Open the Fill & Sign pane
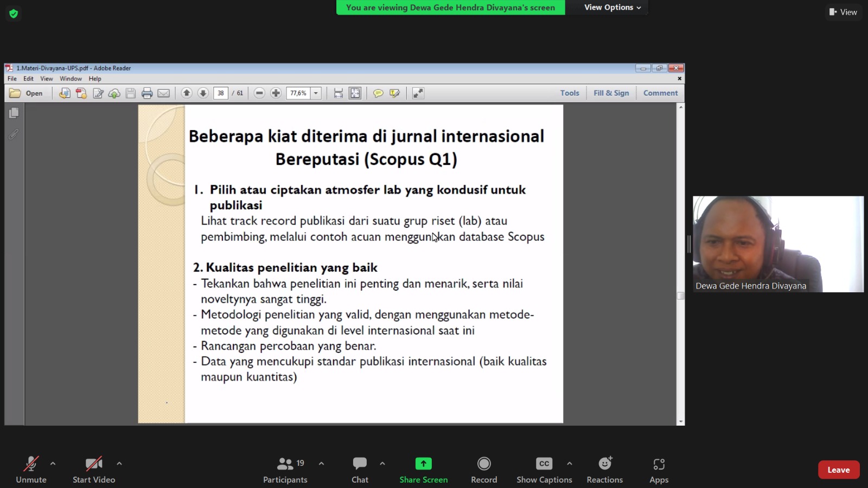The height and width of the screenshot is (488, 868). tap(611, 93)
